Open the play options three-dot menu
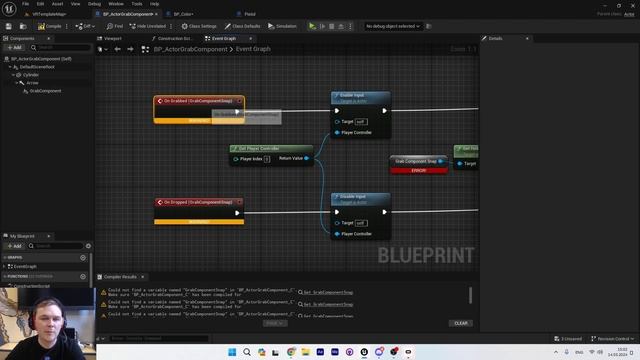 [350, 26]
